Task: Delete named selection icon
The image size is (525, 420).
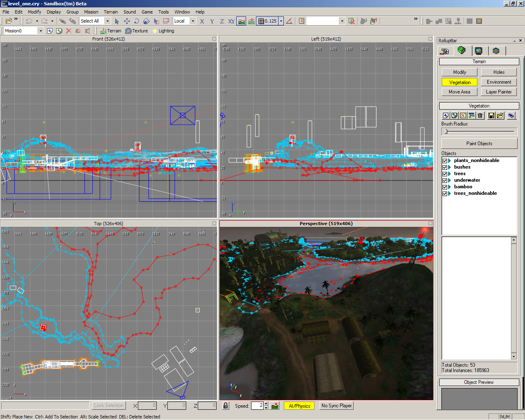Action: click(x=352, y=21)
